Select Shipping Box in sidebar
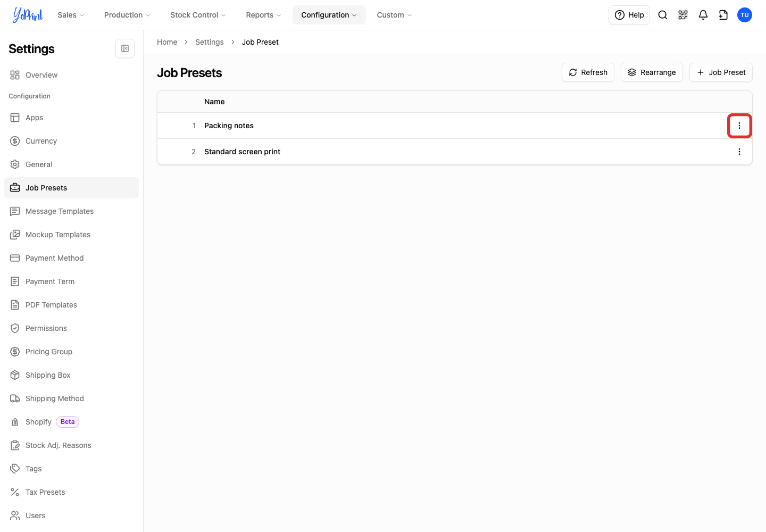The width and height of the screenshot is (766, 532). [71, 375]
